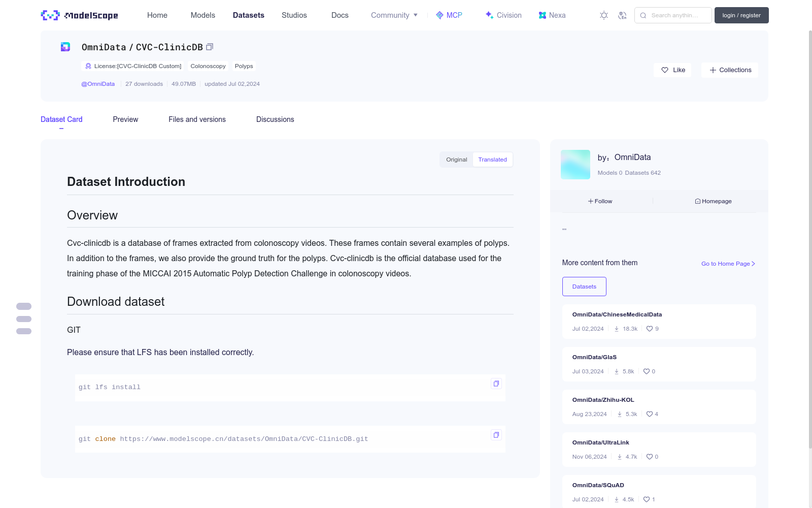Click the OmniData name in author panel

[632, 157]
